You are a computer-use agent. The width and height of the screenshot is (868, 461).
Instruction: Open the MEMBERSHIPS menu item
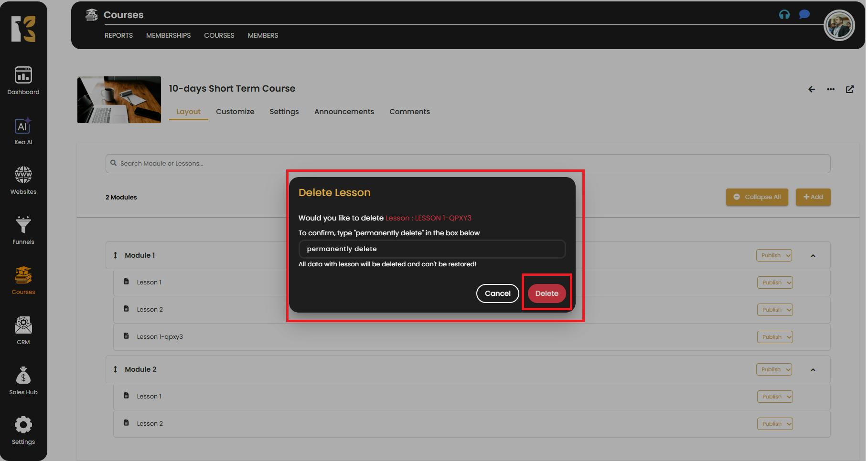coord(168,36)
